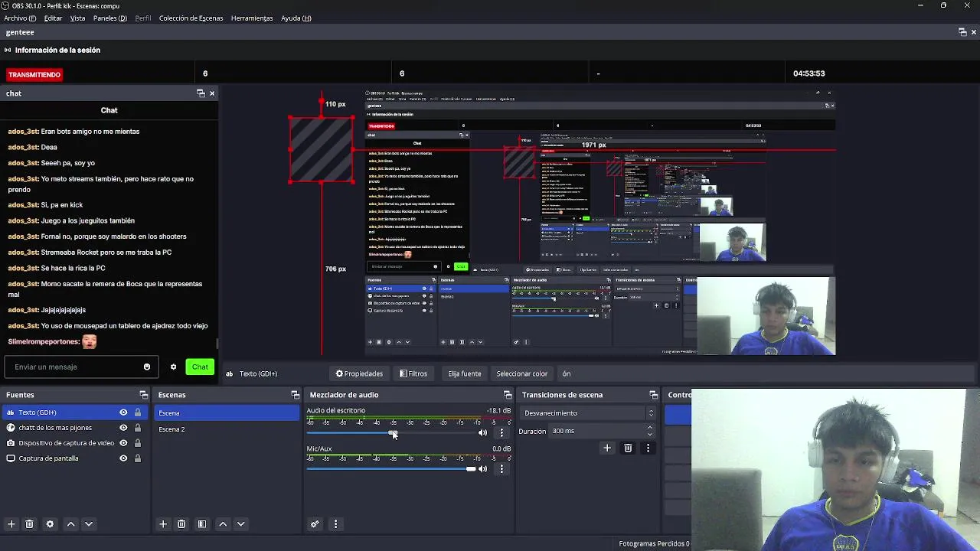Open the Vista menu

click(78, 18)
